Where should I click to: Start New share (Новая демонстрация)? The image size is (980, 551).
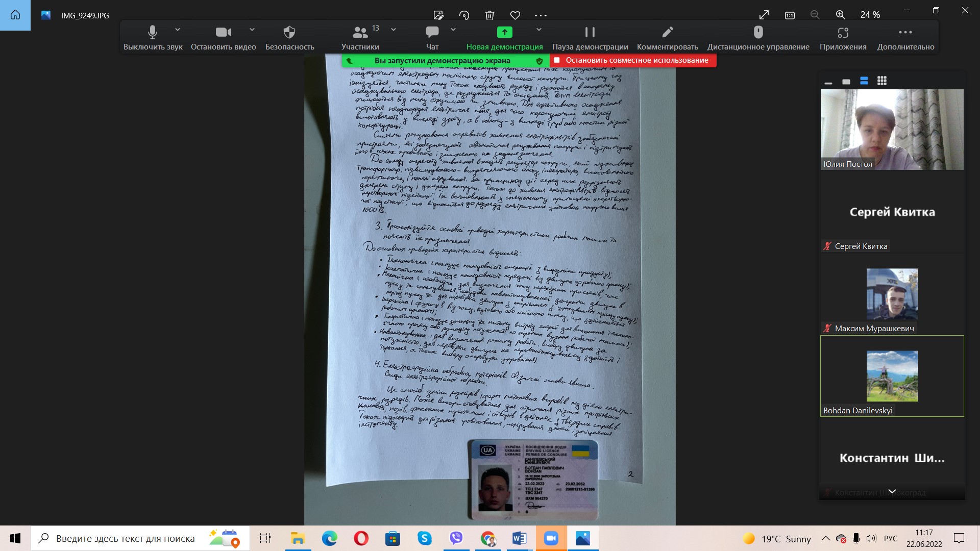504,33
